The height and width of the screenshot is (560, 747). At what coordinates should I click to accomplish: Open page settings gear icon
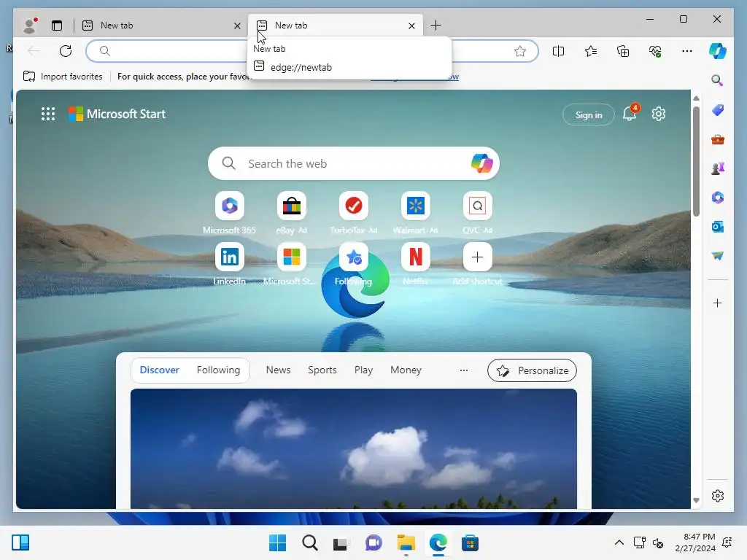[659, 114]
